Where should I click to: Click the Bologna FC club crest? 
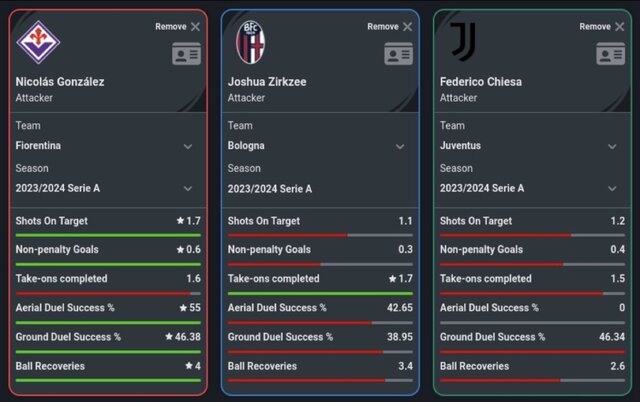click(x=251, y=42)
